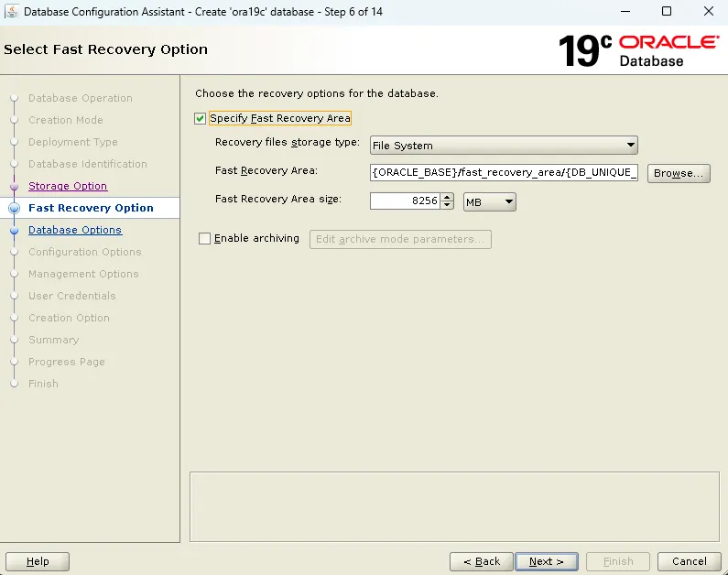Click the < Back button
The image size is (728, 575).
[x=482, y=561]
